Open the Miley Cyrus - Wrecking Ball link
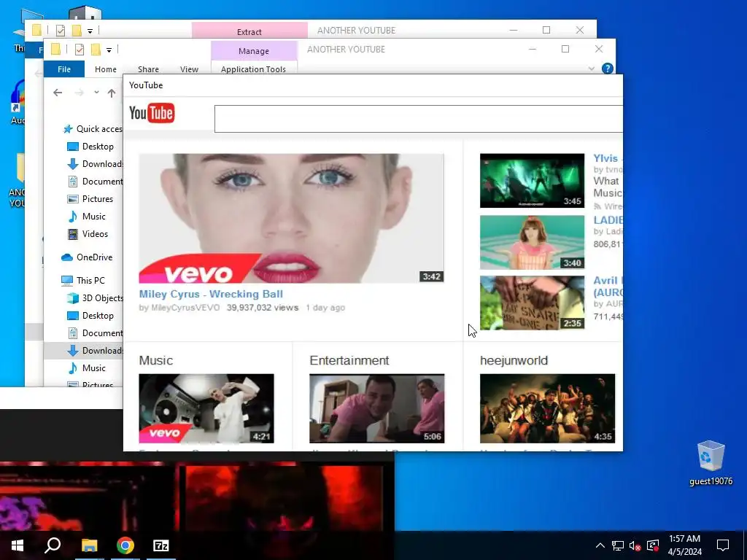 pyautogui.click(x=211, y=295)
